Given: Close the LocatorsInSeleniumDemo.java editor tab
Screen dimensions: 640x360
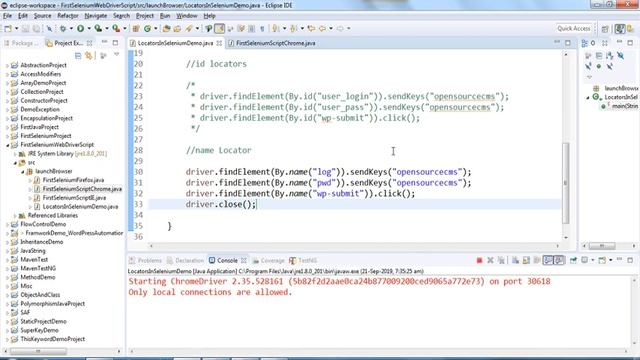Looking at the screenshot, I should pos(219,43).
